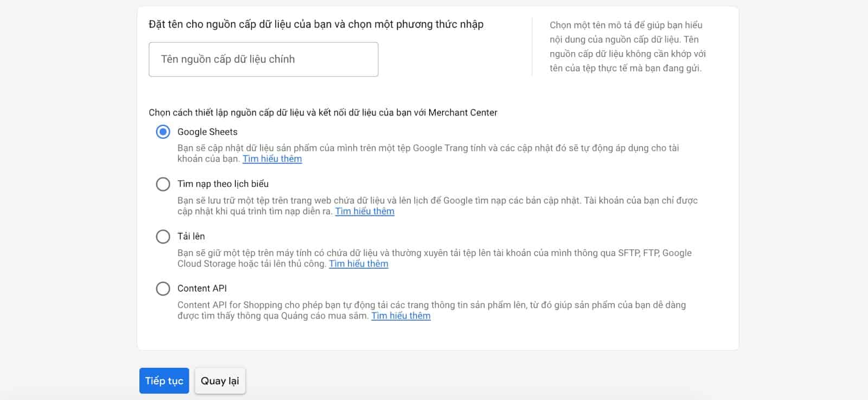Choose the 'Tìm nạp theo lịch biểu' radio circle
The width and height of the screenshot is (868, 400).
point(163,184)
